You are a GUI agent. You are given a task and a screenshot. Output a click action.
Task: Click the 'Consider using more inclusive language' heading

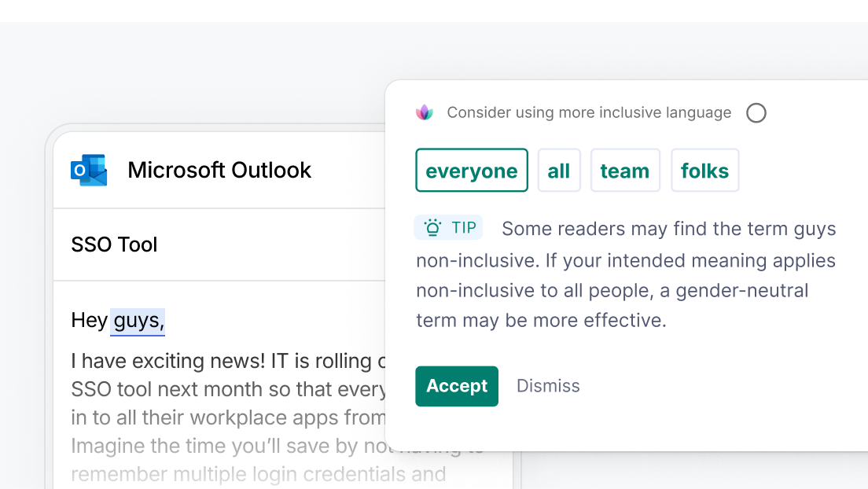click(x=589, y=112)
